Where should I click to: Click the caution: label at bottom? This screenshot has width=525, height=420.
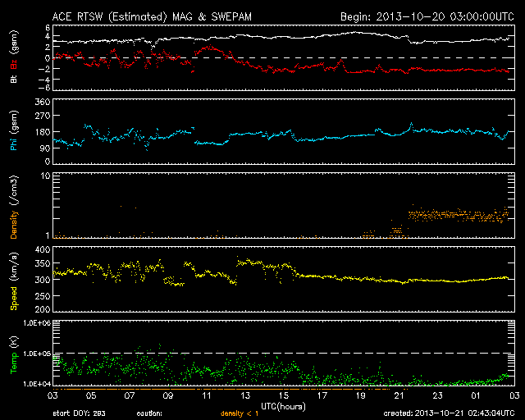tap(149, 413)
